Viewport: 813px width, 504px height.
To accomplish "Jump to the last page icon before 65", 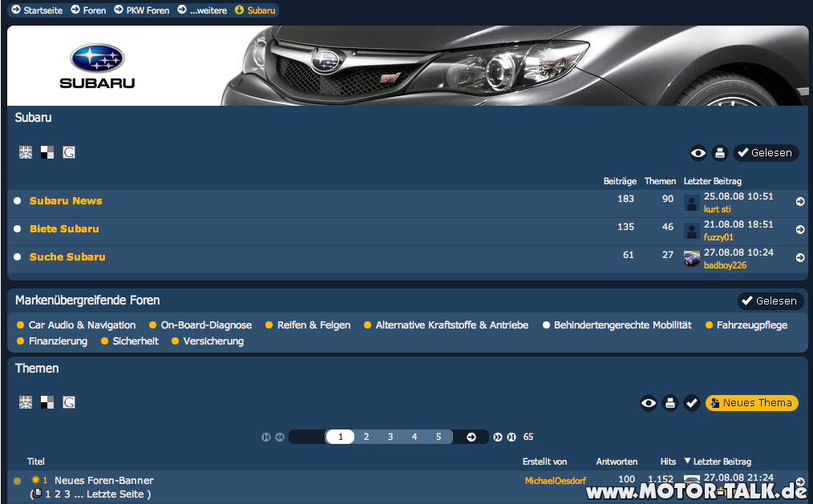I will click(512, 437).
